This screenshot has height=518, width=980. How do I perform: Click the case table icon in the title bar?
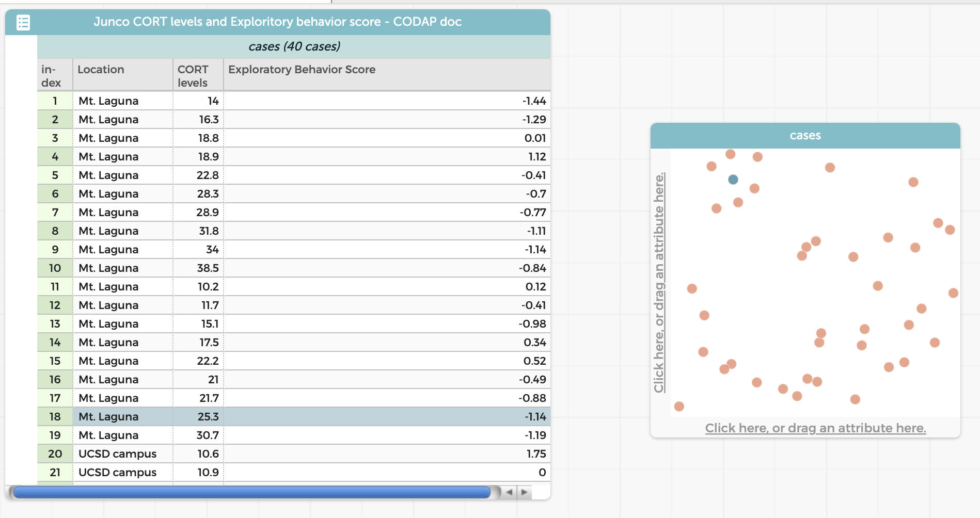click(23, 22)
